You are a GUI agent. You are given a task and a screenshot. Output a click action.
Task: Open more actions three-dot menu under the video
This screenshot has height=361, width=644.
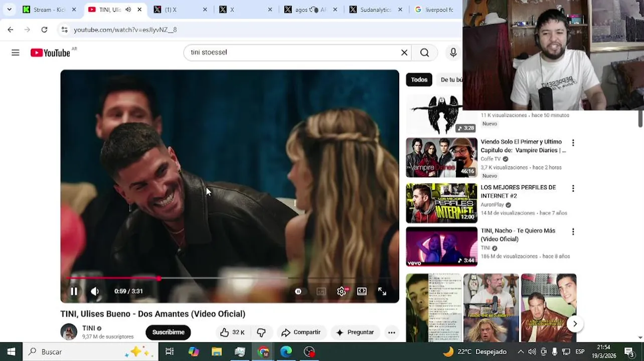click(392, 332)
